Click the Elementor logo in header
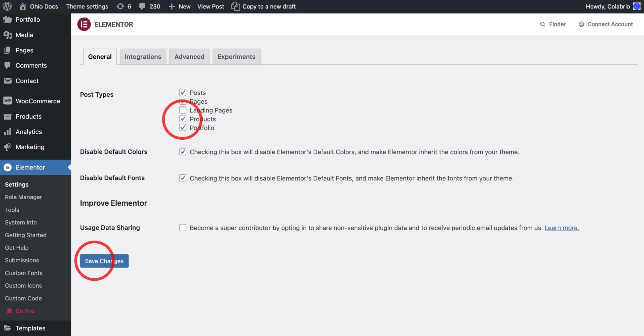The height and width of the screenshot is (336, 644). coord(84,24)
